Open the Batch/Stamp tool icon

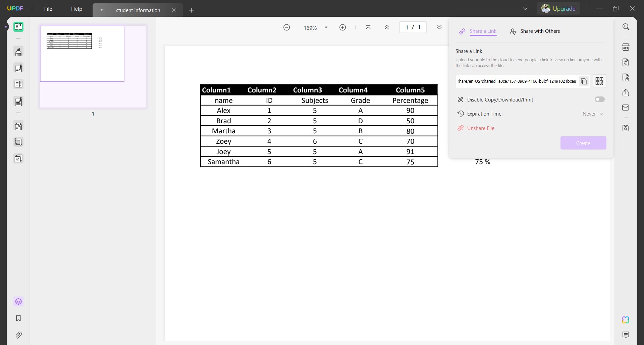click(x=18, y=158)
